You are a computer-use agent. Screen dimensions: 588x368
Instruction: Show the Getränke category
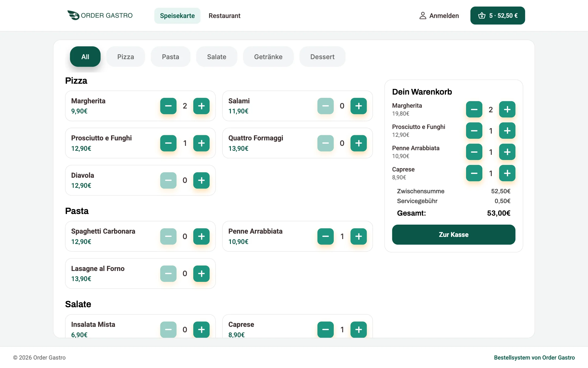[x=268, y=57]
